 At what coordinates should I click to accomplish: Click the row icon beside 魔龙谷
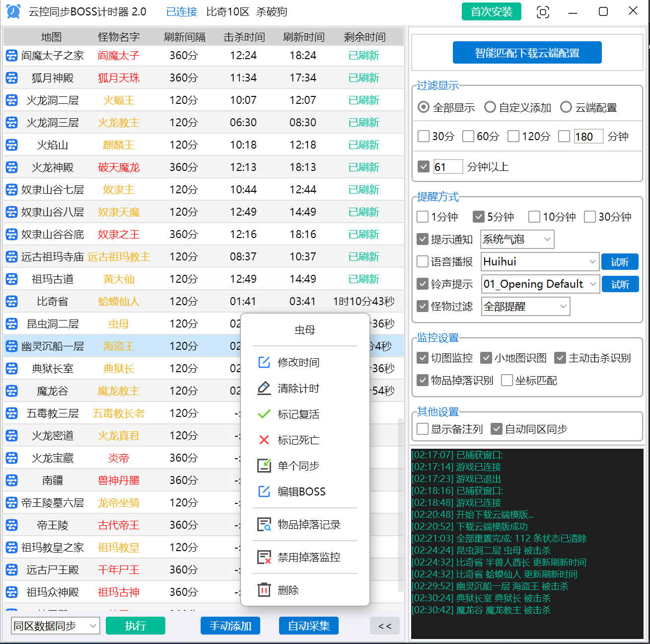[11, 391]
